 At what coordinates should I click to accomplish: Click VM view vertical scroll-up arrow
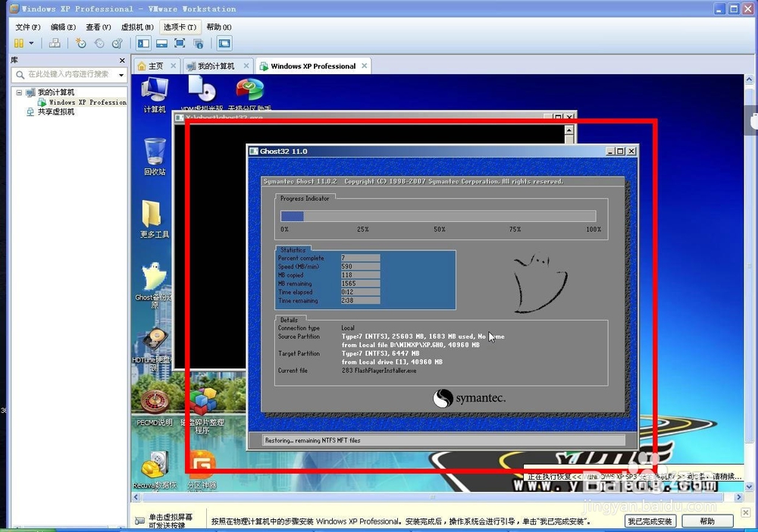[x=750, y=80]
